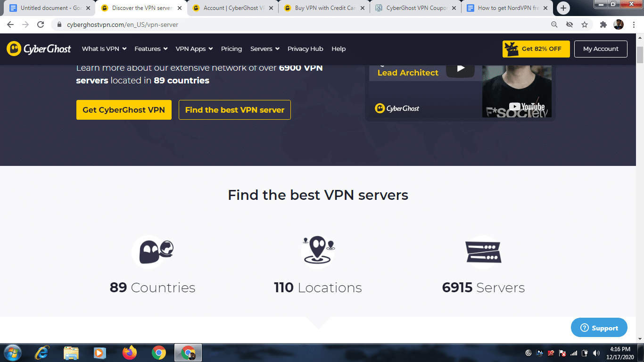Play the YouTube video with the play button

pos(461,68)
